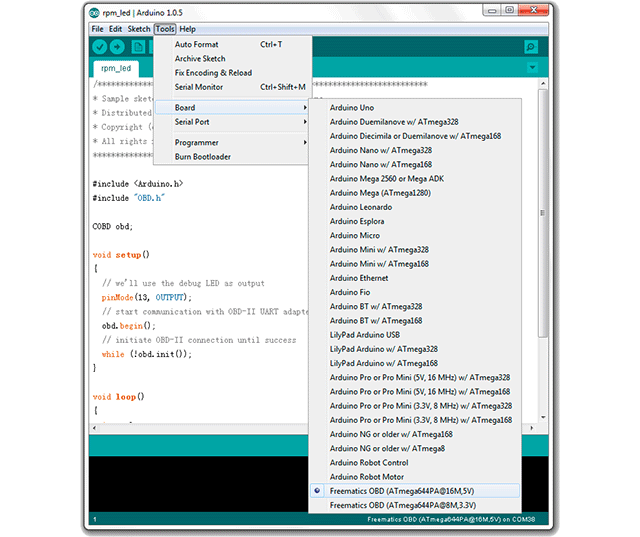The width and height of the screenshot is (640, 537).
Task: Select Arduino Mega 2560 or Mega ADK
Action: tap(415, 179)
